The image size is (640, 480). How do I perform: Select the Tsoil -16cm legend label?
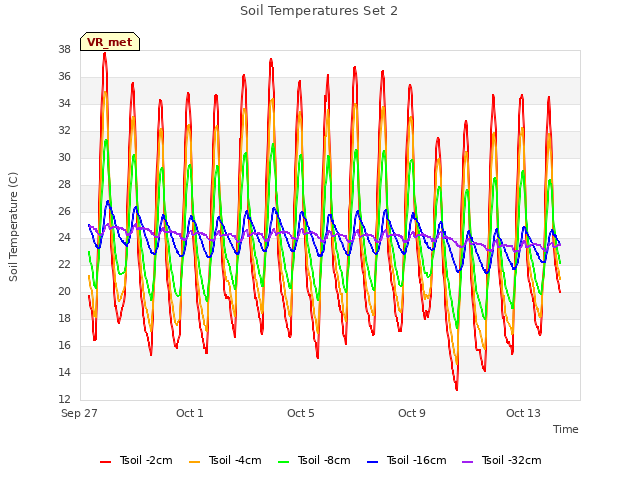pos(416,460)
